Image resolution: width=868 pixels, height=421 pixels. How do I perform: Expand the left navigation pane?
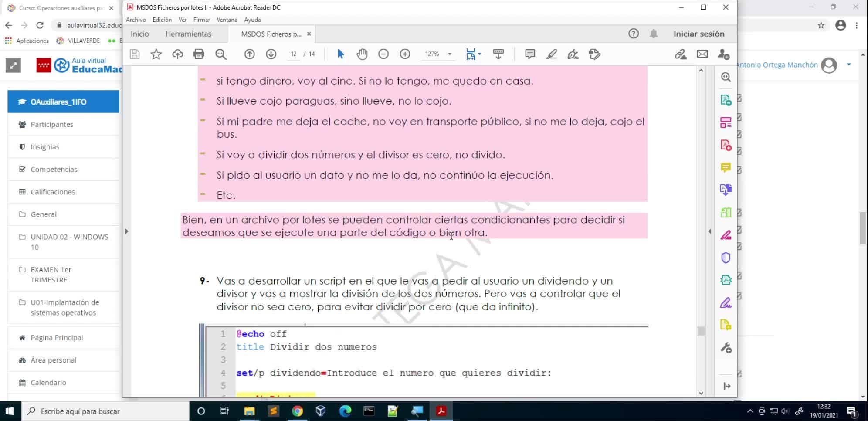pyautogui.click(x=126, y=231)
